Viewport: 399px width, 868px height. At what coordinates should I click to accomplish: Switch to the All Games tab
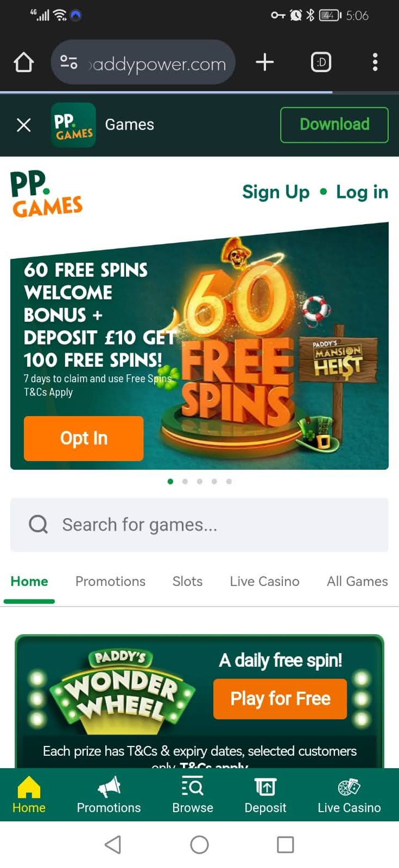tap(357, 581)
